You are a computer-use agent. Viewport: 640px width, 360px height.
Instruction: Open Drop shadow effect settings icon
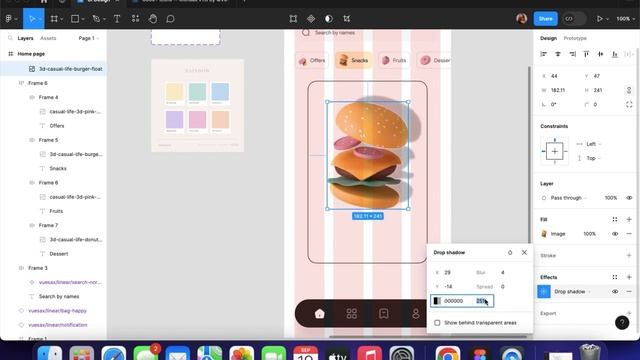point(544,291)
